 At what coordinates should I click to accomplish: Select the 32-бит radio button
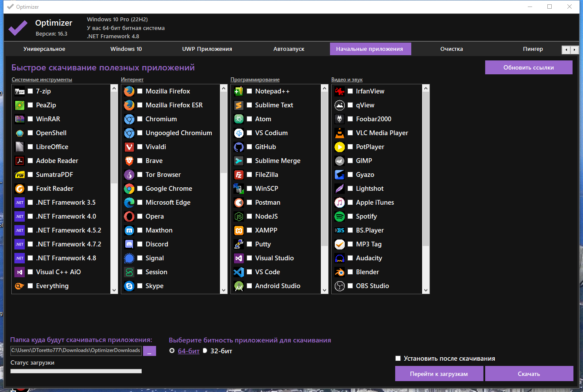[205, 351]
